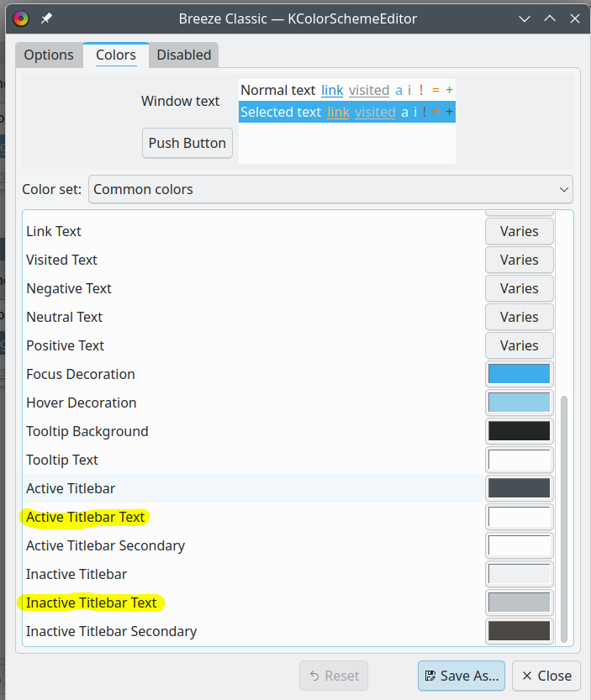Select the Colors tab
This screenshot has height=700, width=591.
point(116,55)
